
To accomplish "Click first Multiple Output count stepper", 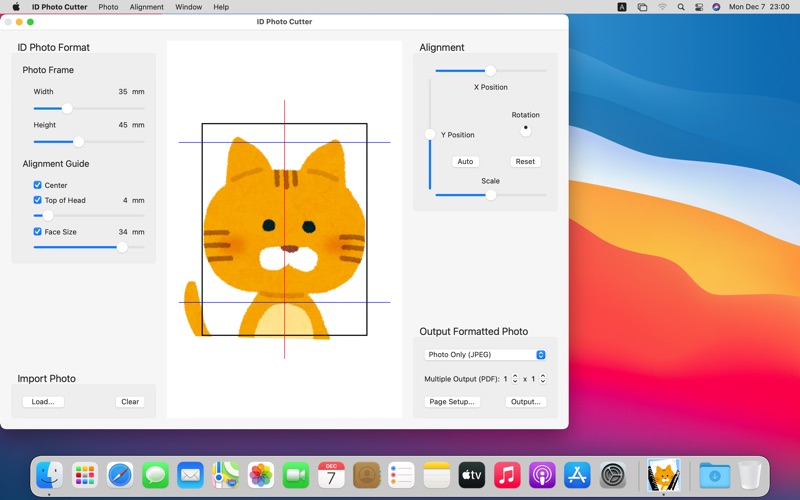I will pyautogui.click(x=515, y=379).
